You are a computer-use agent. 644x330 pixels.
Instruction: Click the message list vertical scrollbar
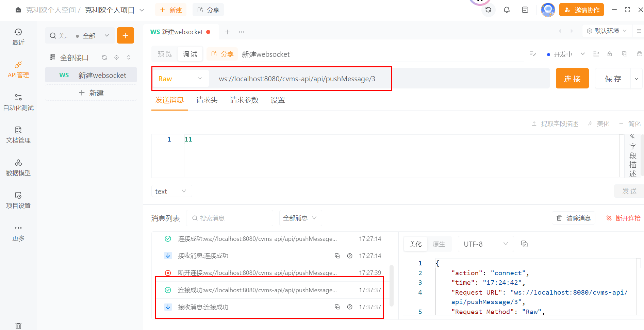coord(391,285)
